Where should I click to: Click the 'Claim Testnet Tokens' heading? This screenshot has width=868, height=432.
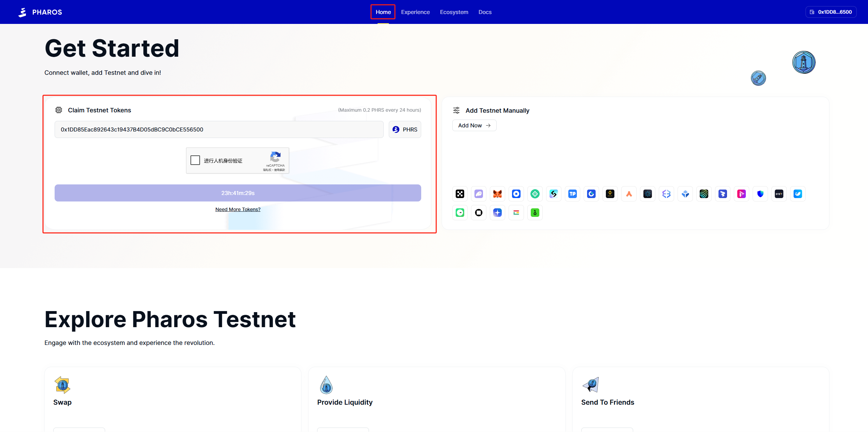(x=99, y=110)
